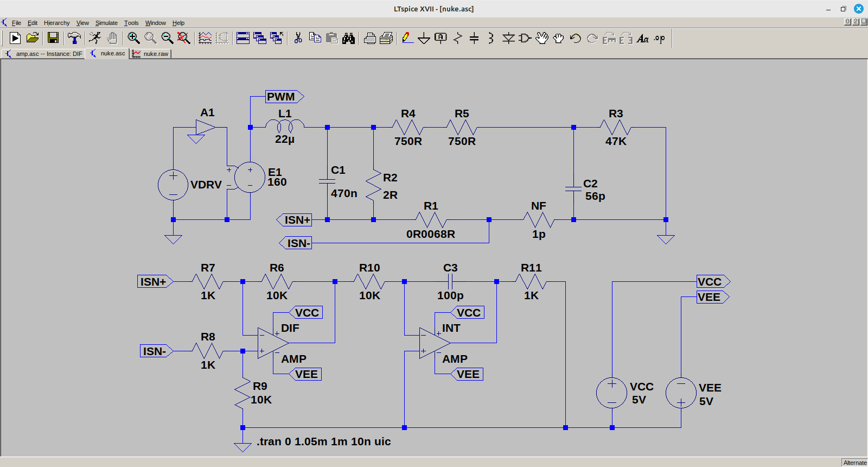Click the 'Alternate' status bar entry
The image size is (868, 467).
coord(855,463)
